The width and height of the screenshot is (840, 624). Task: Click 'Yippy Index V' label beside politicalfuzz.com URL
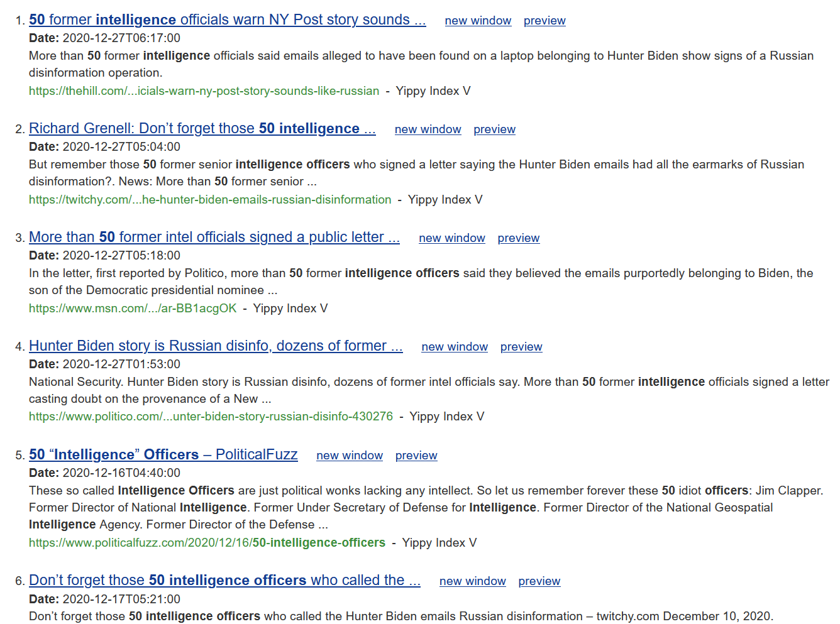coord(439,543)
